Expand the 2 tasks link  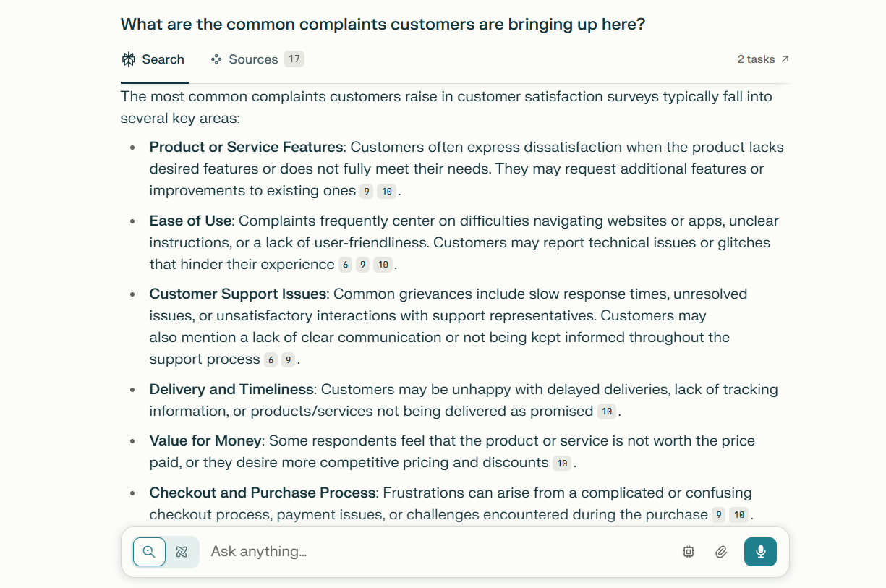tap(756, 59)
